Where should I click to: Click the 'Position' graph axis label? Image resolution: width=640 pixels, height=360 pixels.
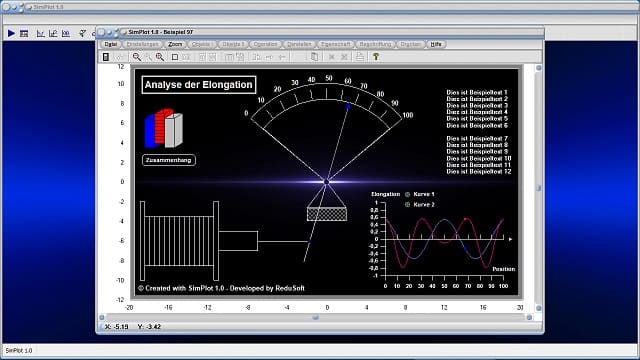504,269
